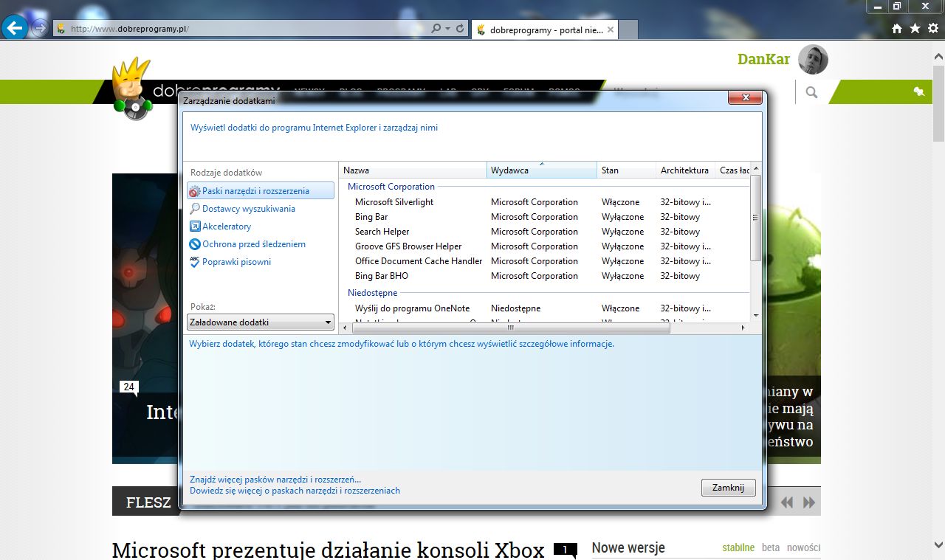945x560 pixels.
Task: Select Dostawcy wyszukiwania category
Action: pos(248,209)
